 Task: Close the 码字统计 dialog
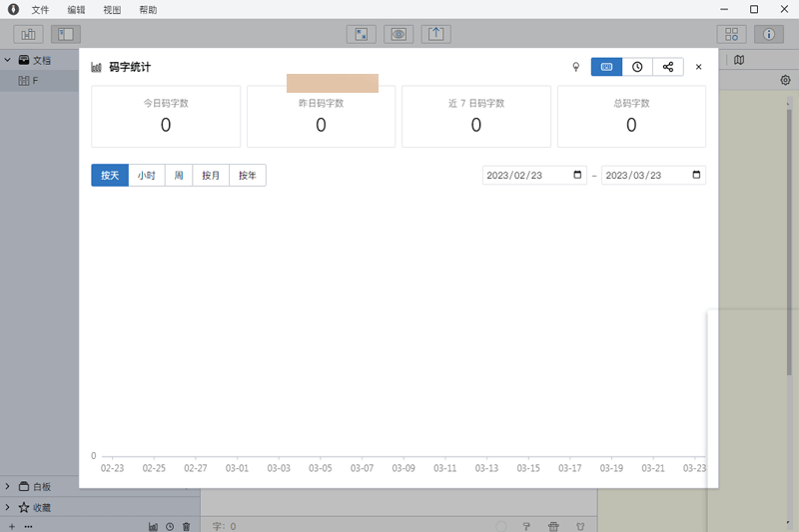pyautogui.click(x=698, y=67)
